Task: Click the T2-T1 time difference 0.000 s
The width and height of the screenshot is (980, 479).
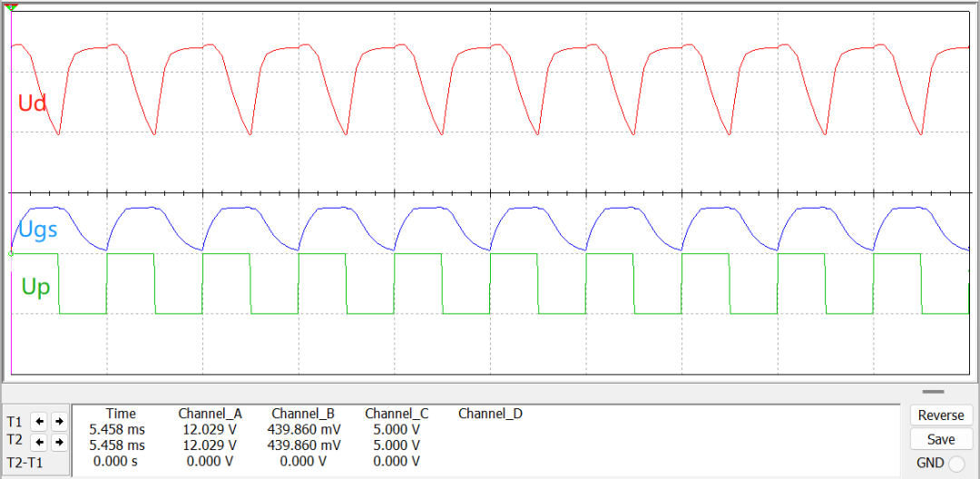Action: pyautogui.click(x=116, y=461)
